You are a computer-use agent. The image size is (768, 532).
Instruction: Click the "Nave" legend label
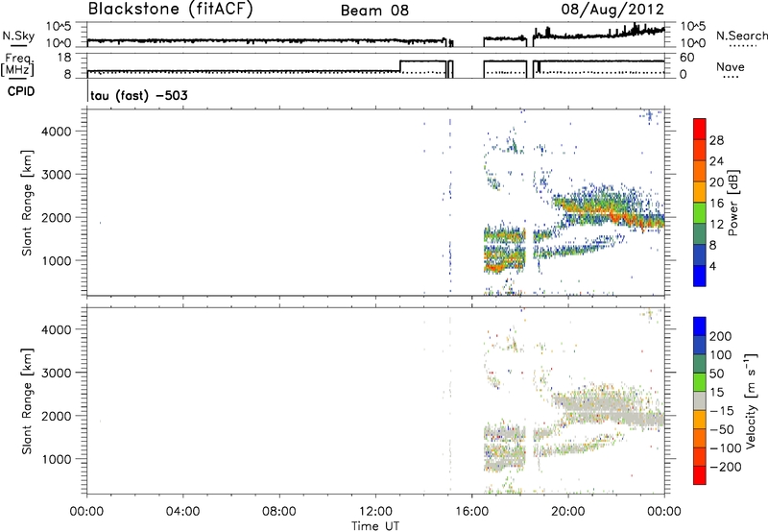[731, 66]
